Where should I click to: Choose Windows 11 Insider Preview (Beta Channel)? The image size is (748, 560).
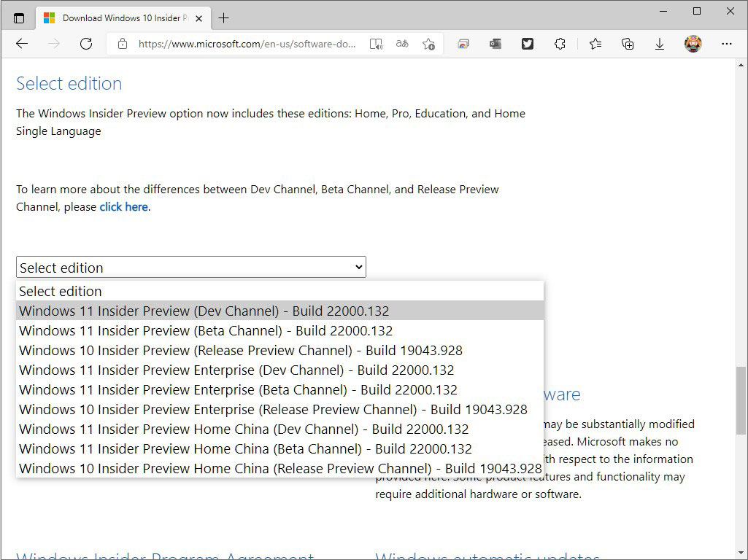coord(206,330)
